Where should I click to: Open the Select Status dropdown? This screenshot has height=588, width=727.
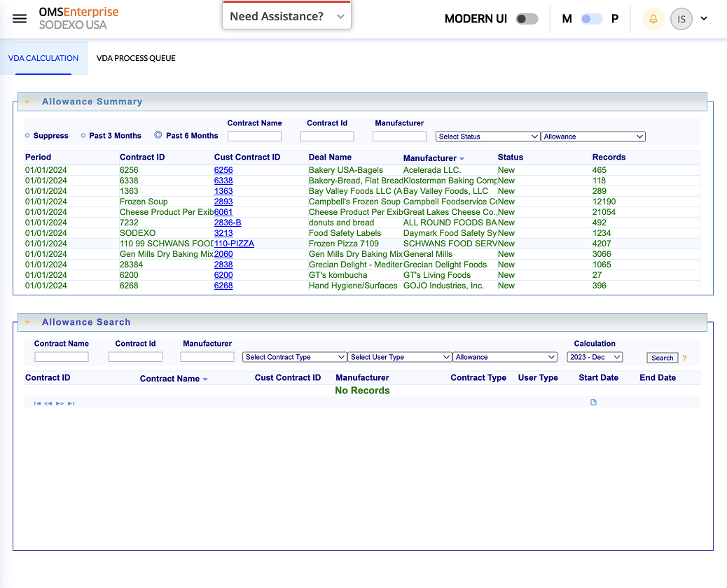pyautogui.click(x=487, y=136)
